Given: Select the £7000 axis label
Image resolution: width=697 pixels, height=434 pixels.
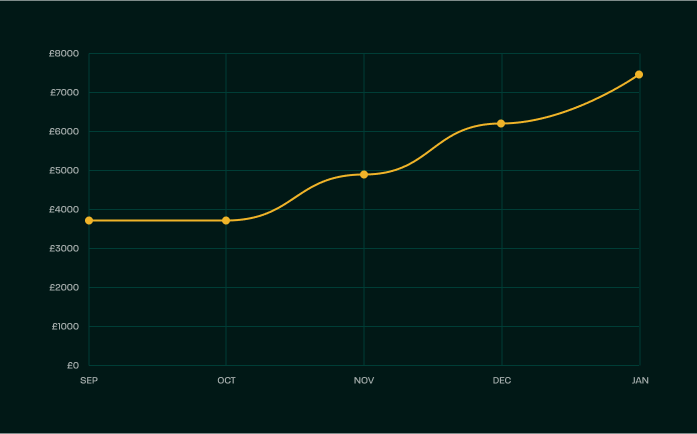Looking at the screenshot, I should [x=64, y=92].
